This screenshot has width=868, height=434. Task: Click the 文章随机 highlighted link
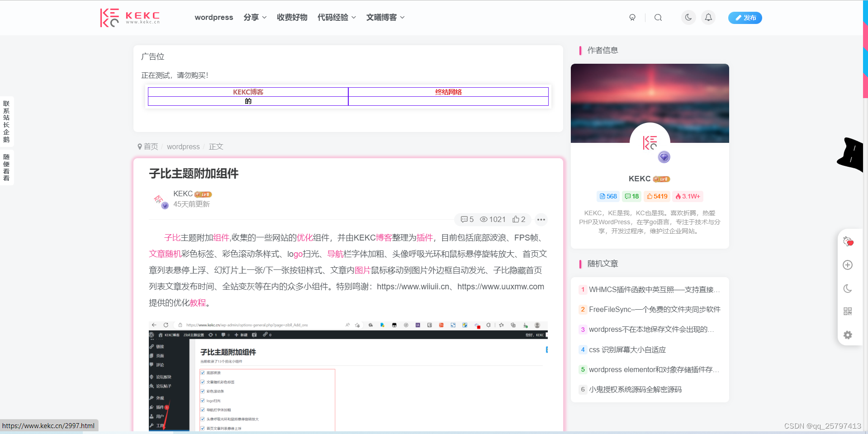165,254
